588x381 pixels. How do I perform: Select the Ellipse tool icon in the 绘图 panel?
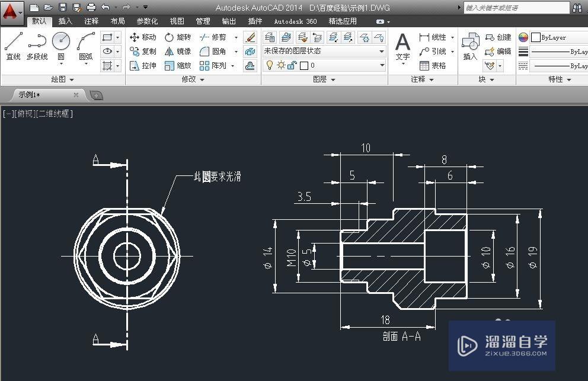pyautogui.click(x=107, y=52)
